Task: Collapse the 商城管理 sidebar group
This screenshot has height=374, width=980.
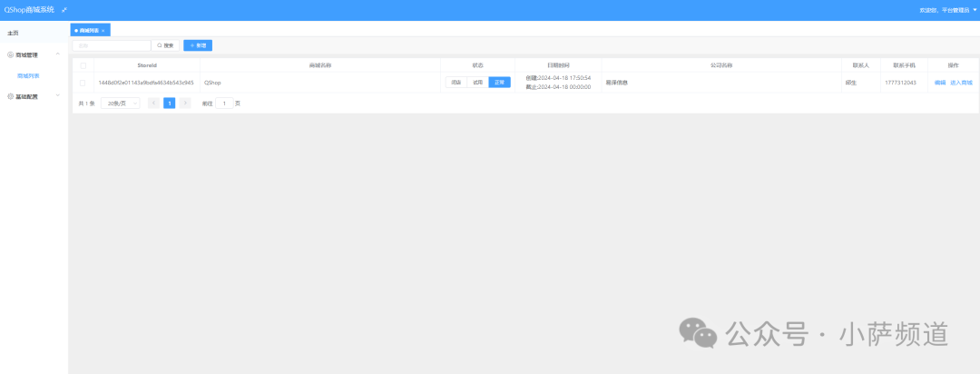Action: [58, 54]
